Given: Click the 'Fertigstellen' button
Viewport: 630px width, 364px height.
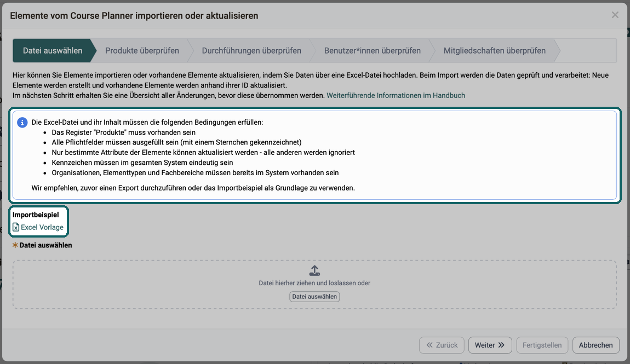Looking at the screenshot, I should [542, 345].
